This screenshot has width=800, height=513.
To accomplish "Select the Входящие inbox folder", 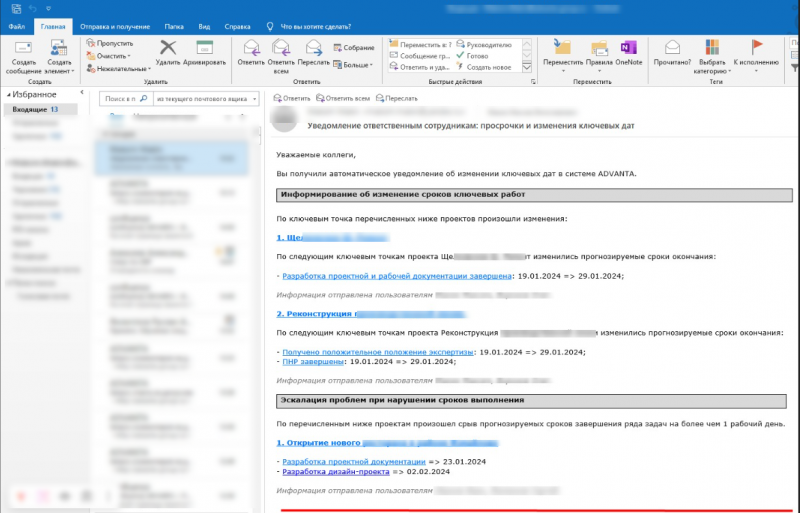I will coord(29,108).
